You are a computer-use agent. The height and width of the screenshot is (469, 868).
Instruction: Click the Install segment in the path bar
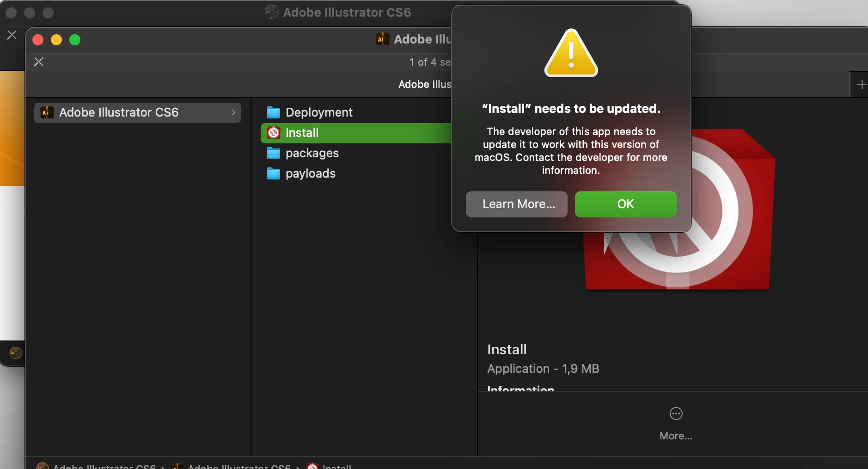coord(330,466)
